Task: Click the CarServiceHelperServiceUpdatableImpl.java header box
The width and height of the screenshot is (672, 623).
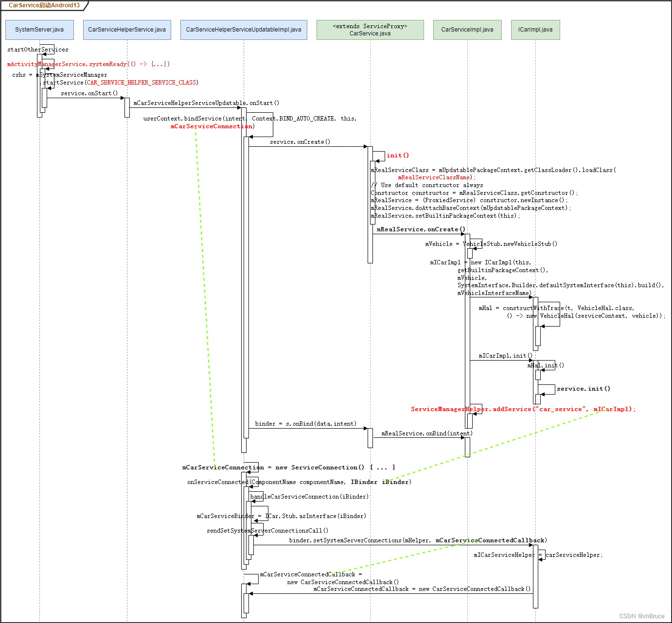Action: pos(244,30)
